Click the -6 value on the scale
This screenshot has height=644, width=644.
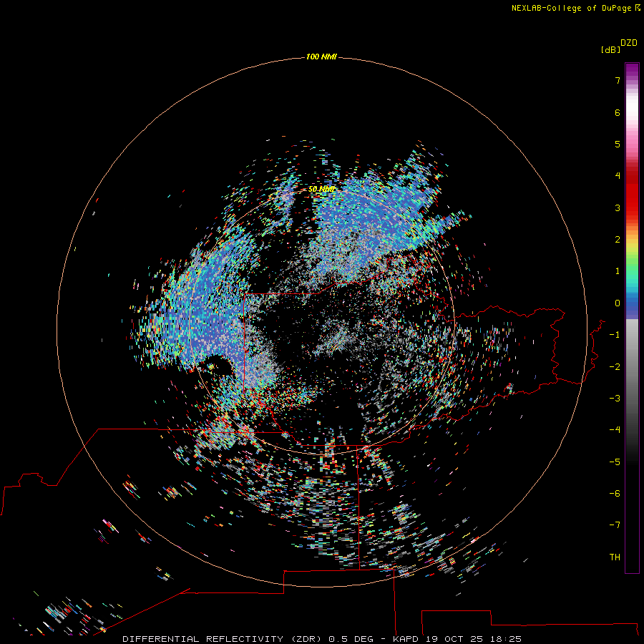point(615,494)
